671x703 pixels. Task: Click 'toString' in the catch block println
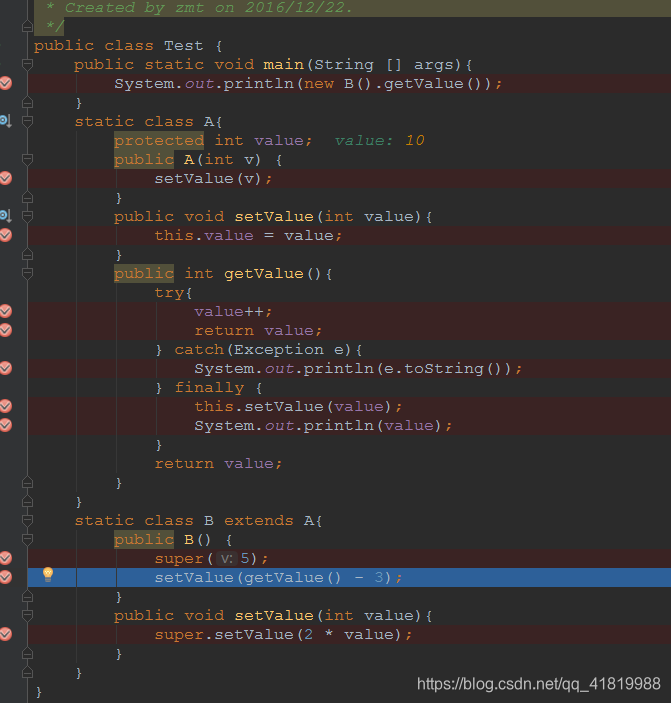[444, 368]
